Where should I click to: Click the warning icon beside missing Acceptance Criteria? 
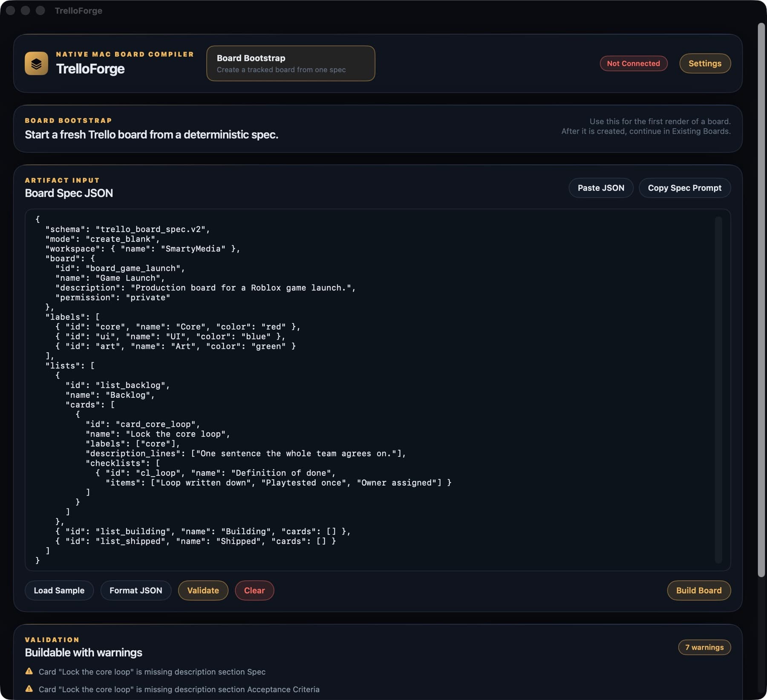tap(29, 688)
